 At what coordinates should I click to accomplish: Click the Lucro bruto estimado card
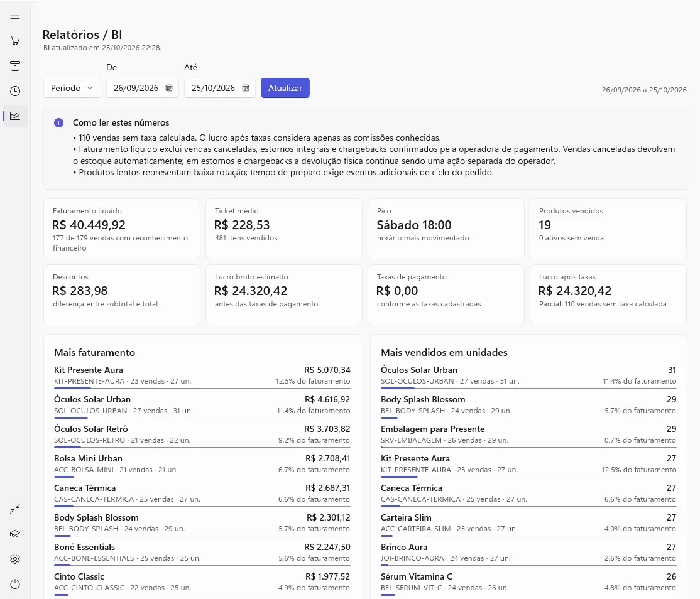(x=284, y=295)
